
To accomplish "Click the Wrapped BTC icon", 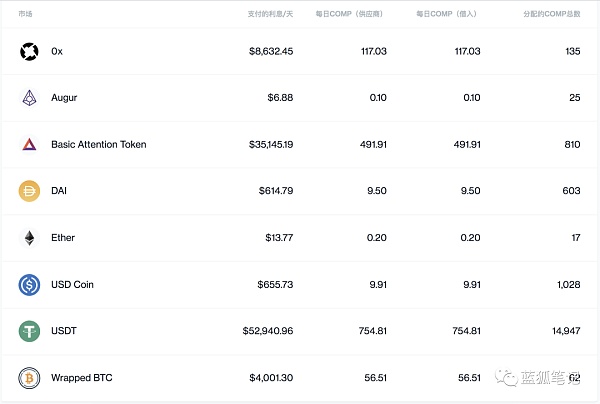I will pyautogui.click(x=28, y=379).
